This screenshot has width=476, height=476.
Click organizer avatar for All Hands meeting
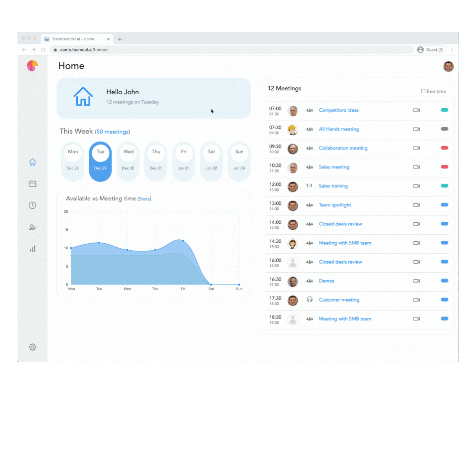(293, 130)
